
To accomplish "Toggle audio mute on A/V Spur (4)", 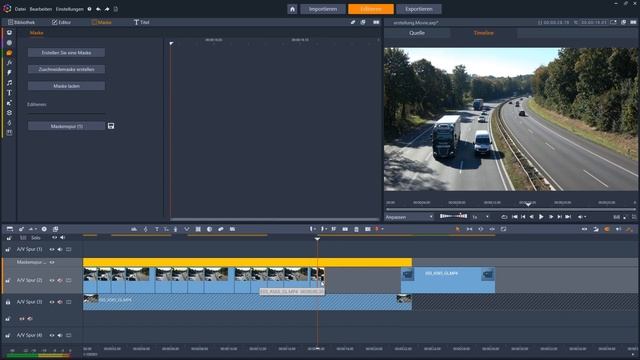I will tap(60, 336).
